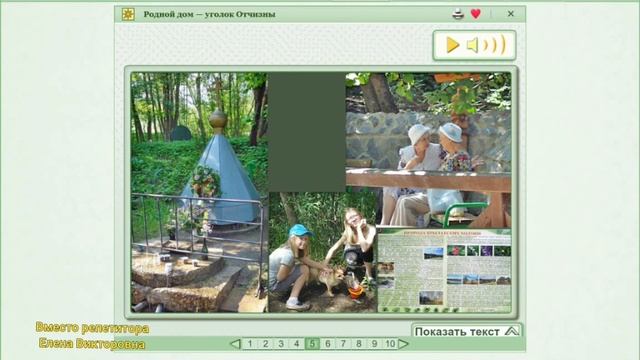Open slide 10
The image size is (640, 360).
[390, 344]
